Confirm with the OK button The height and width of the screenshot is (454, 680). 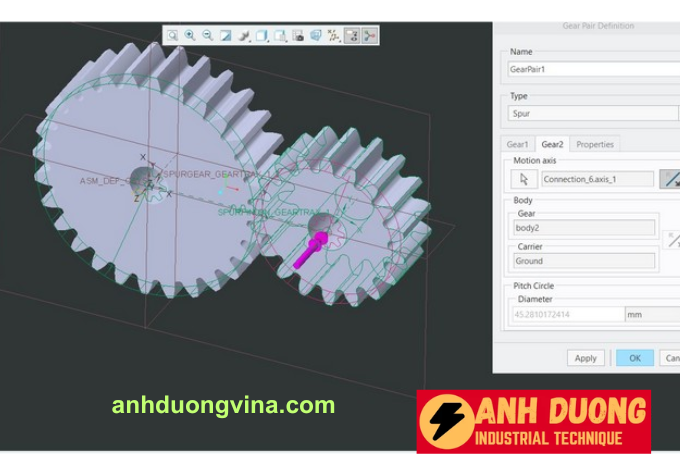click(x=634, y=358)
